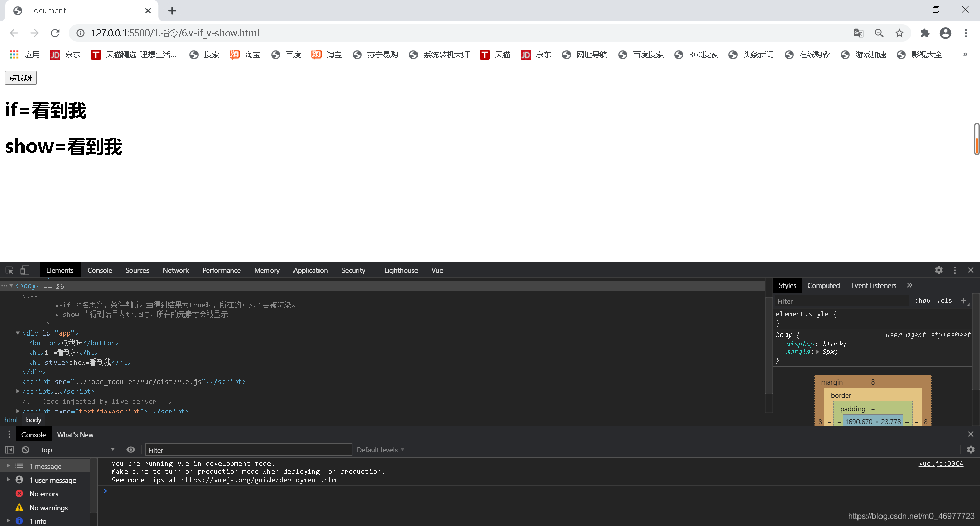Click the browser forward arrow
The width and height of the screenshot is (980, 526).
click(x=34, y=33)
